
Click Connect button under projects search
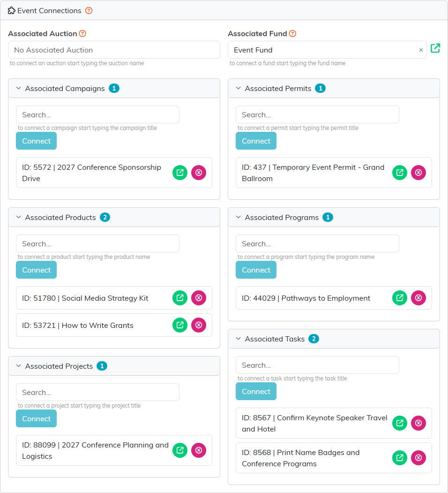click(x=37, y=418)
